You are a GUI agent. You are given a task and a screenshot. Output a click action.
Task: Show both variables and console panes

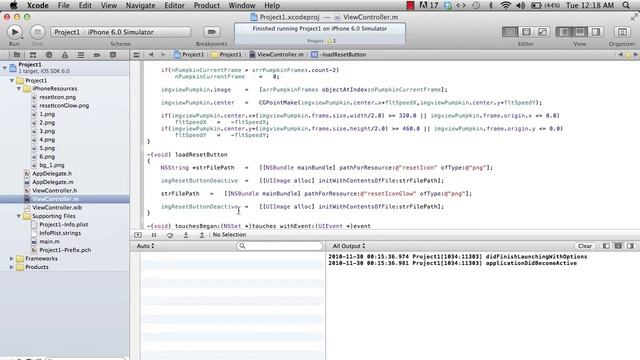pos(618,246)
